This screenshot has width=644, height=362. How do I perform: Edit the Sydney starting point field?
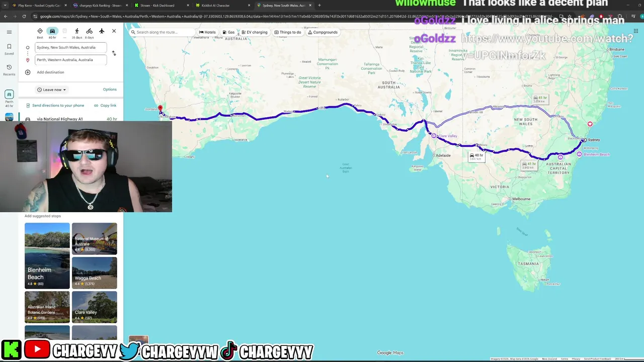coord(71,47)
